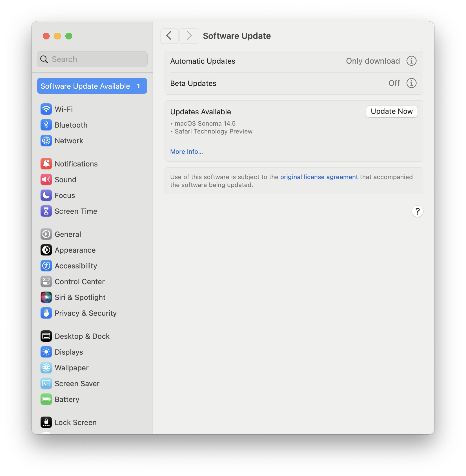This screenshot has width=466, height=476.
Task: Select the Focus moon icon
Action: pos(46,195)
